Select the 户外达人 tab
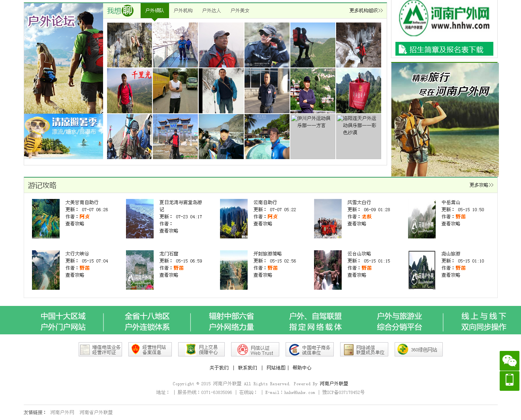521x420 pixels. click(212, 11)
